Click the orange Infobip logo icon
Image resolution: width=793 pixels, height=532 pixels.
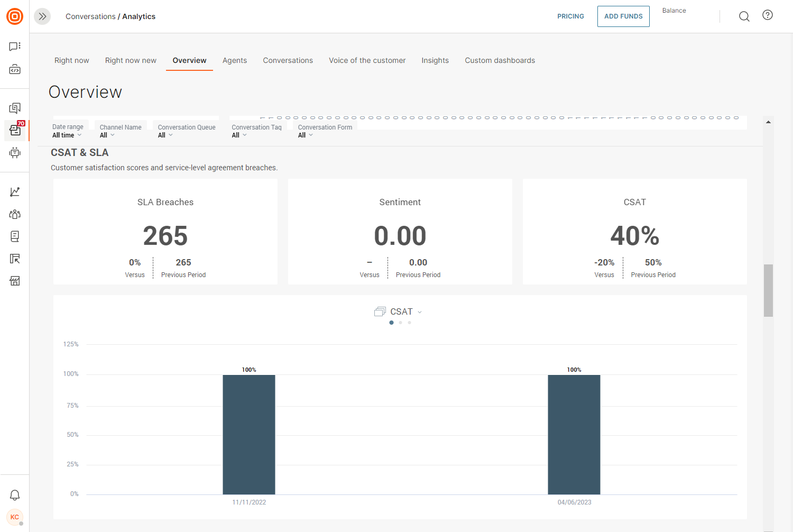[15, 16]
